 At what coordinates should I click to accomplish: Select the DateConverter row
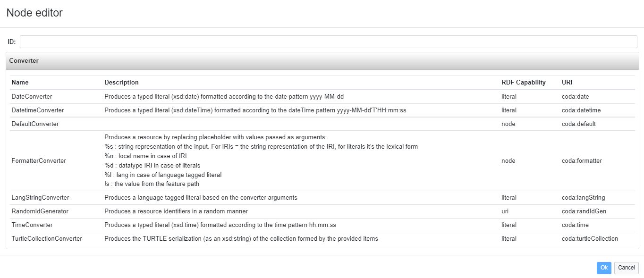(32, 97)
